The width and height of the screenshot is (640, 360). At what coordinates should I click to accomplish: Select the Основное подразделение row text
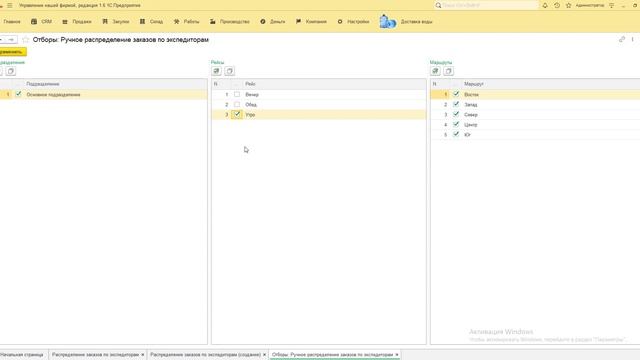53,94
